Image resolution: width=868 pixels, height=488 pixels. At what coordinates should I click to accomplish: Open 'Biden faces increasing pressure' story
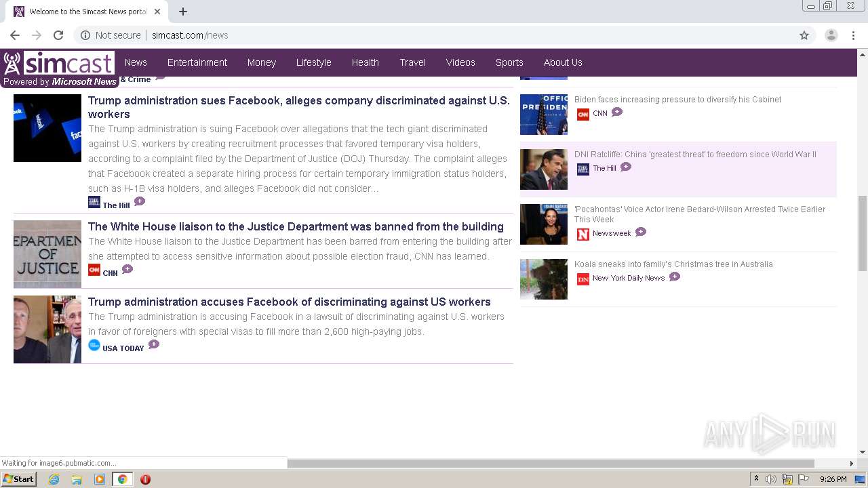(x=677, y=100)
